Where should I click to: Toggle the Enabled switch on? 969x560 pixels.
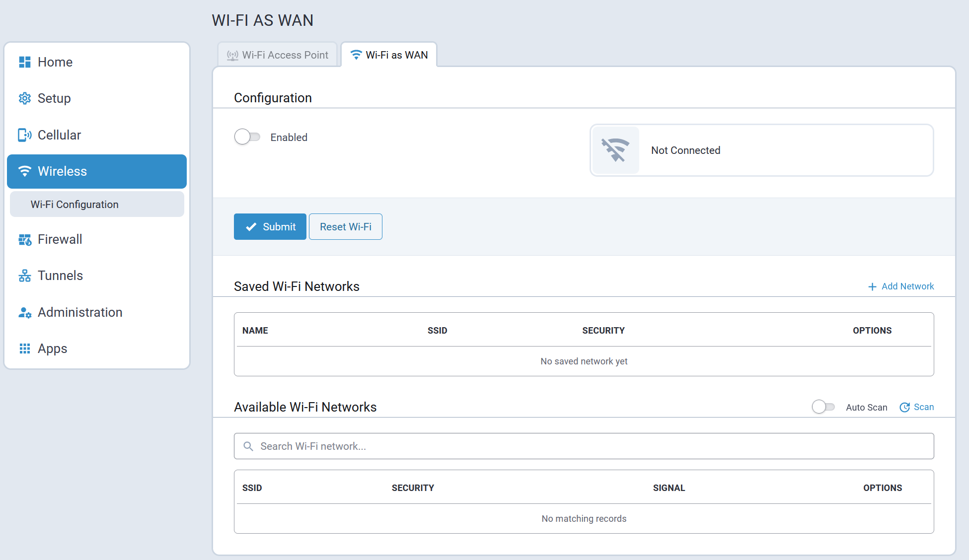[247, 137]
